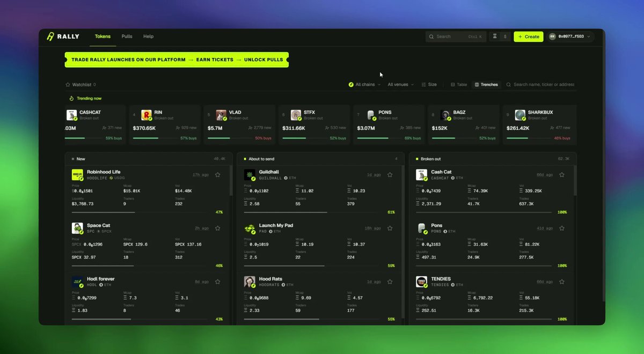Star the Hood Rats token
The height and width of the screenshot is (354, 644).
390,282
